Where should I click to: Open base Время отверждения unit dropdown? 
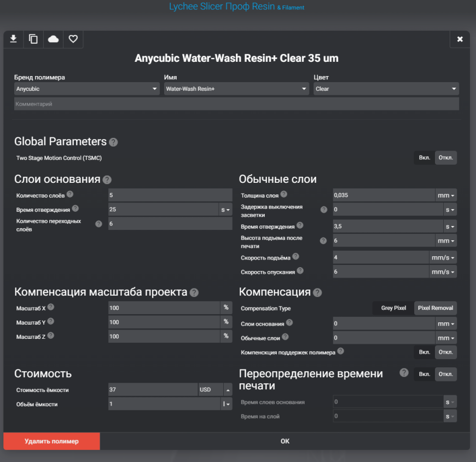click(225, 210)
